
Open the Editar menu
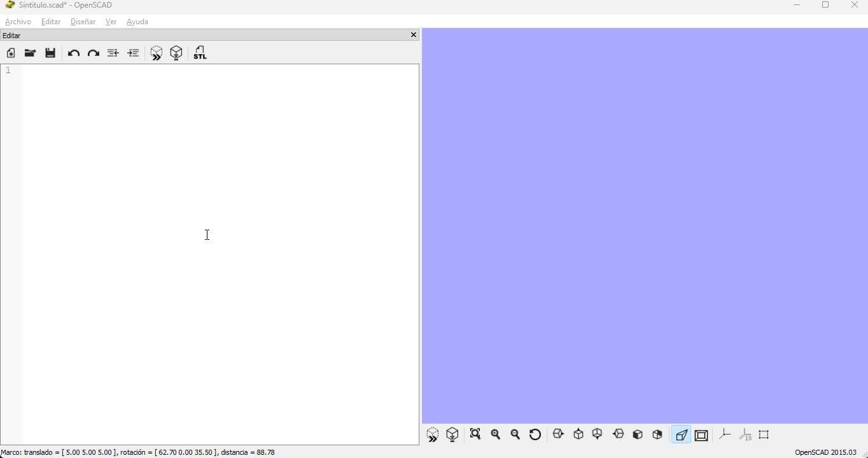[51, 22]
